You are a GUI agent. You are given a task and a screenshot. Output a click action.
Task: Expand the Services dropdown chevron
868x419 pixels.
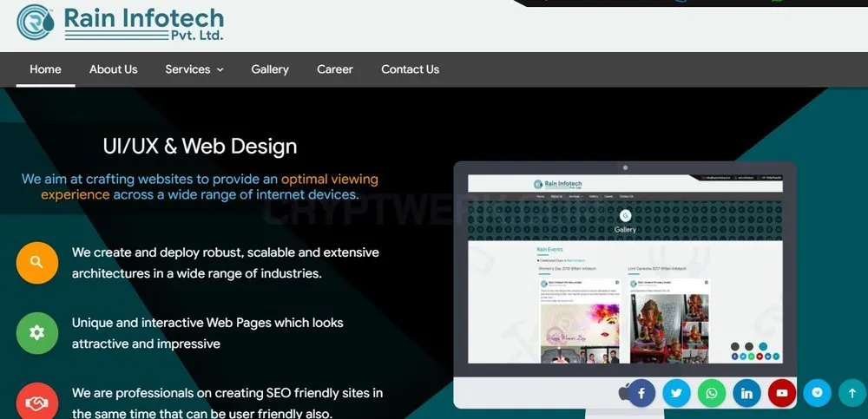(220, 69)
